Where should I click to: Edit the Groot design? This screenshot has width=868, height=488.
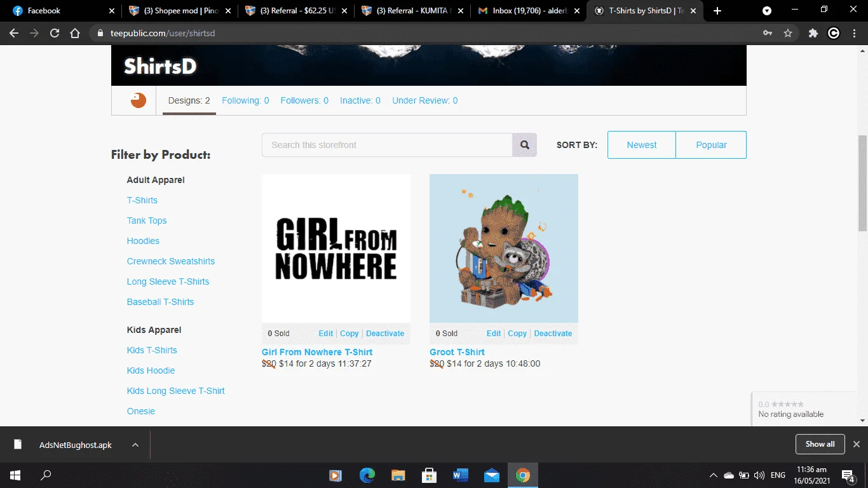point(494,334)
